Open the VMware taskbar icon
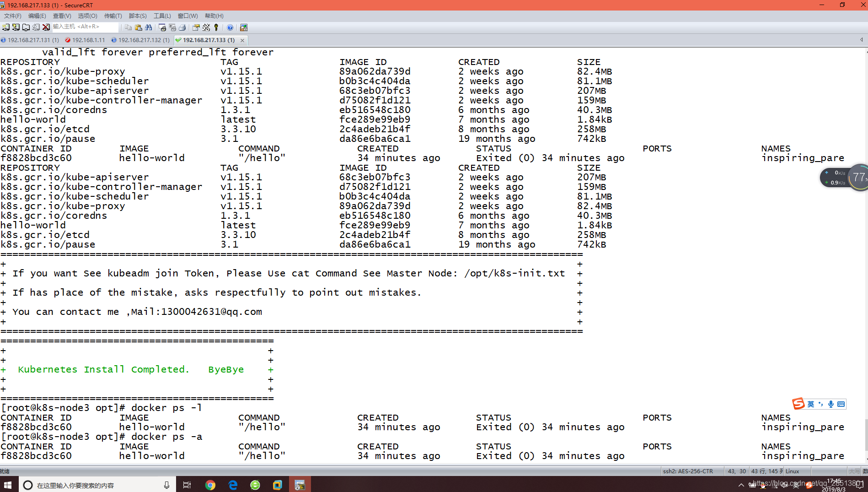Screen dimensions: 868x492 tap(277, 485)
